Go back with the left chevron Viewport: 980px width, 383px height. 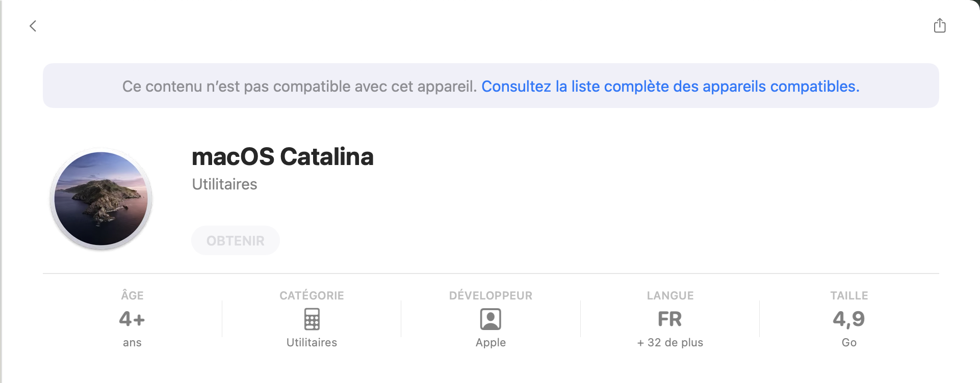(33, 26)
